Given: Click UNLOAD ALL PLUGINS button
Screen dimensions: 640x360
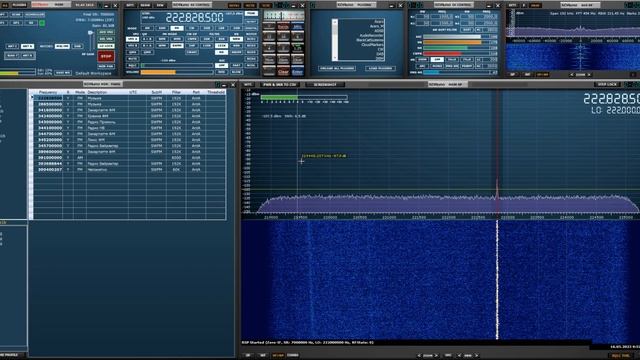Looking at the screenshot, I should coord(337,68).
